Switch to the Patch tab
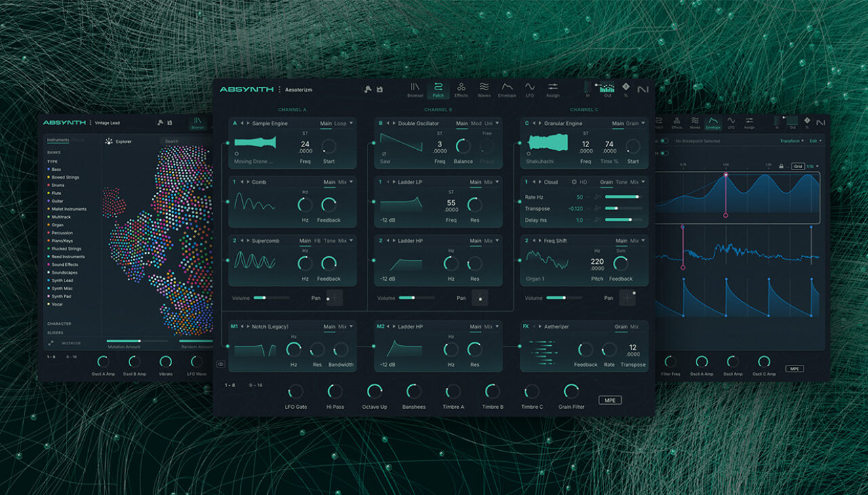This screenshot has width=868, height=495. click(x=438, y=89)
